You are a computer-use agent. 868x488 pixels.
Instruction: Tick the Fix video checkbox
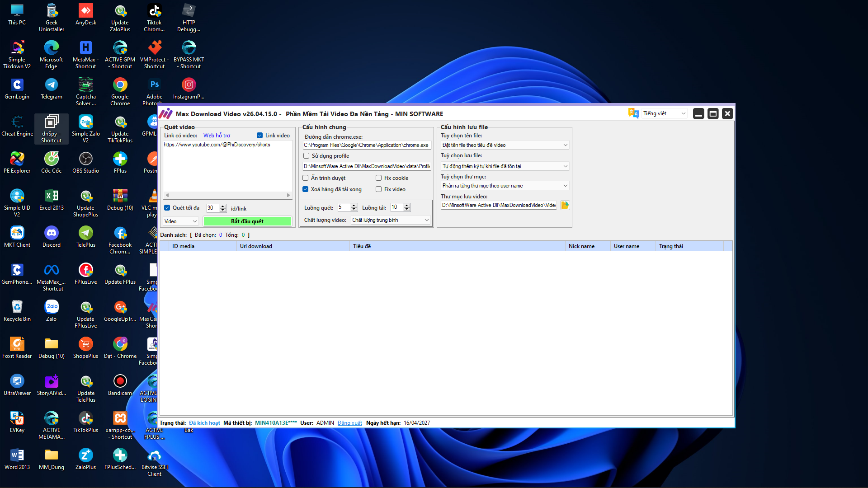click(x=379, y=189)
